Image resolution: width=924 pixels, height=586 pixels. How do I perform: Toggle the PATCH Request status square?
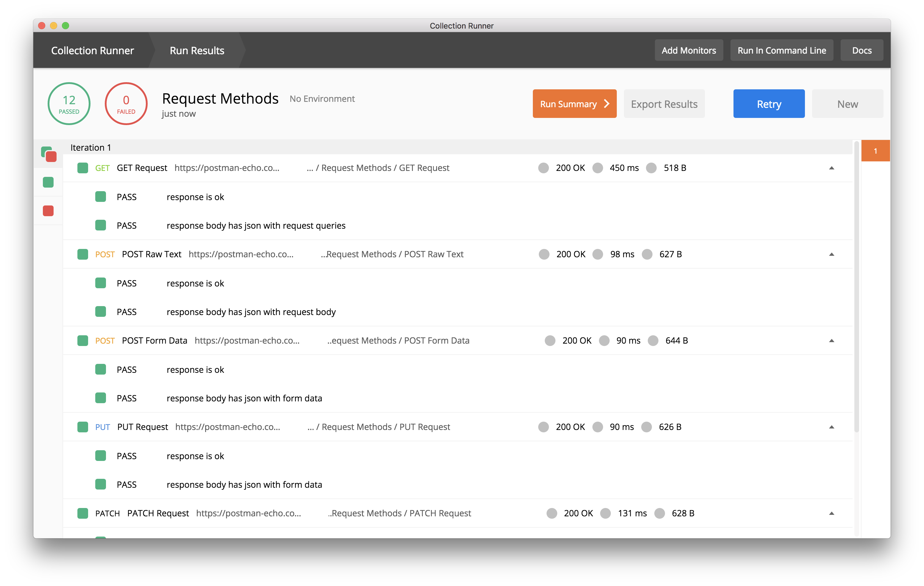(82, 513)
